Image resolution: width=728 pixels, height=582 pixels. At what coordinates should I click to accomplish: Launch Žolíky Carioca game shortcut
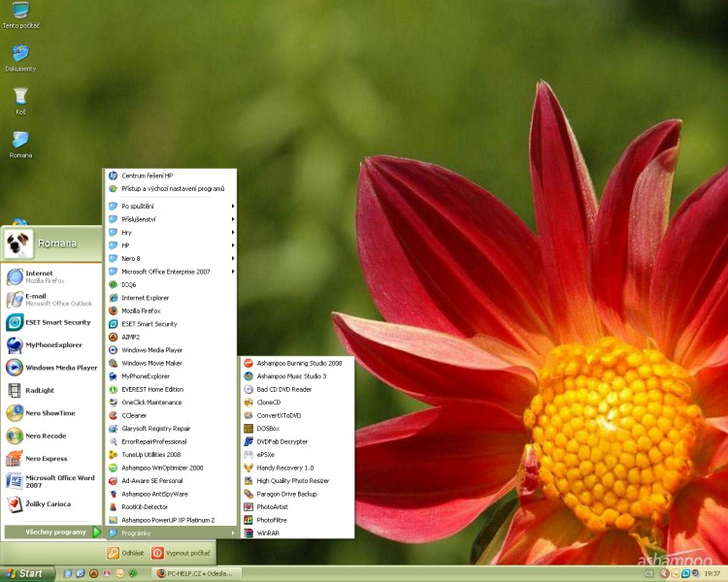tap(47, 503)
